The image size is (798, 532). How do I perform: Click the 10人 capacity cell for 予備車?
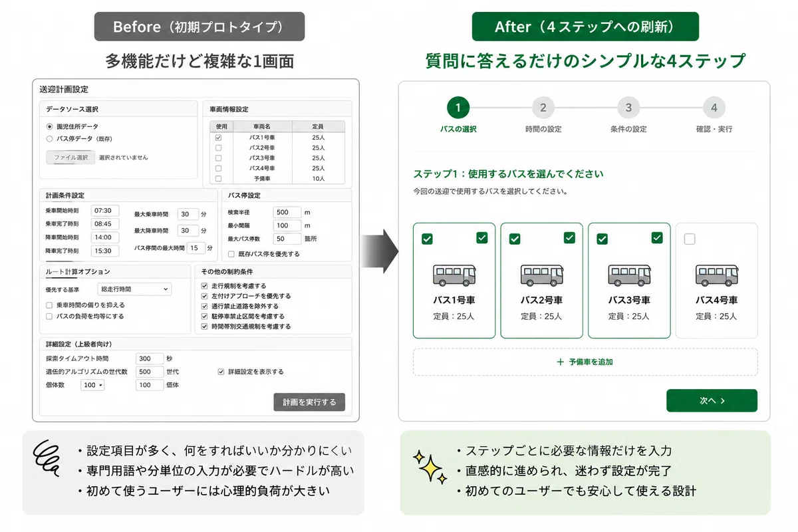(318, 179)
